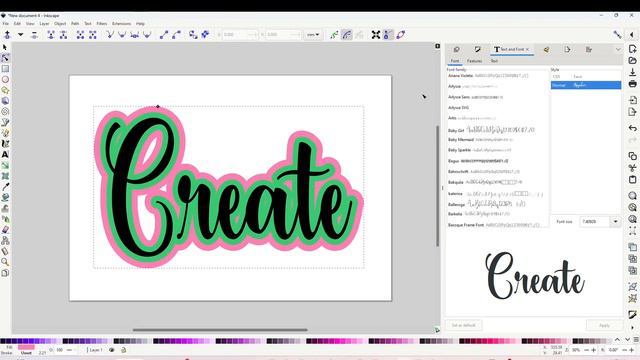The height and width of the screenshot is (360, 640).
Task: Select the Star and polygon tool
Action: 5,90
